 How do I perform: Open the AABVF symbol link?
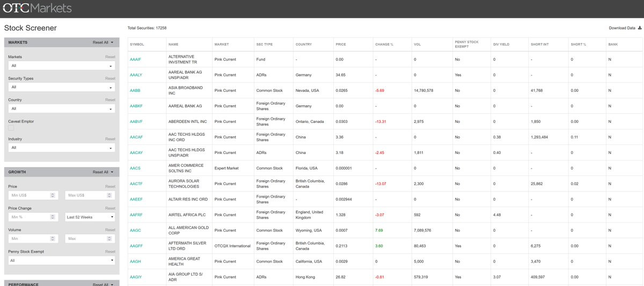click(136, 122)
